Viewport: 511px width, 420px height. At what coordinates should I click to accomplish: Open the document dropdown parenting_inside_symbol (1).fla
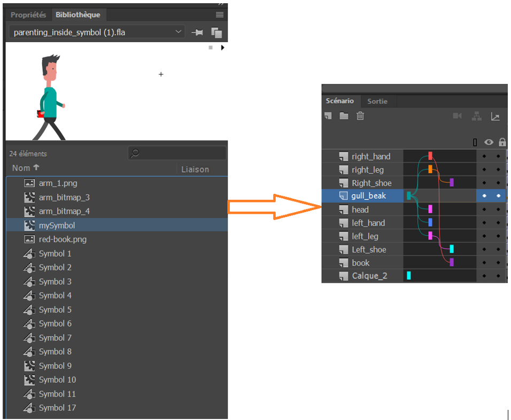97,32
